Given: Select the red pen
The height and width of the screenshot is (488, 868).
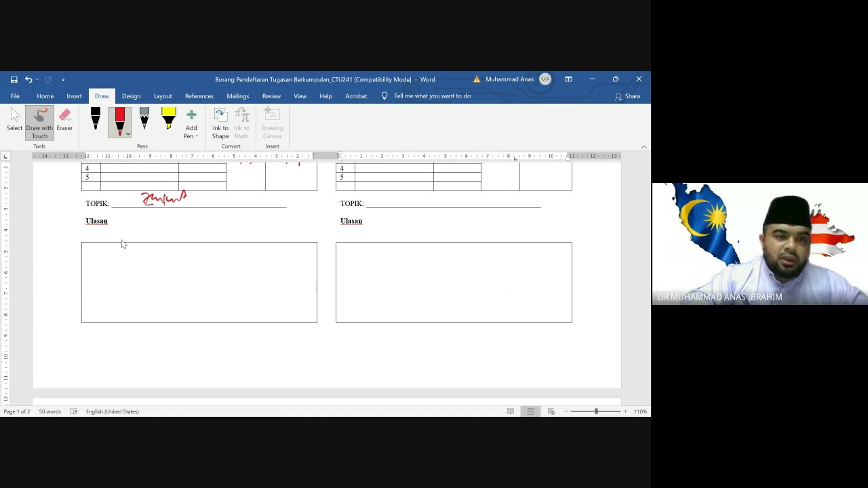Looking at the screenshot, I should pyautogui.click(x=120, y=119).
